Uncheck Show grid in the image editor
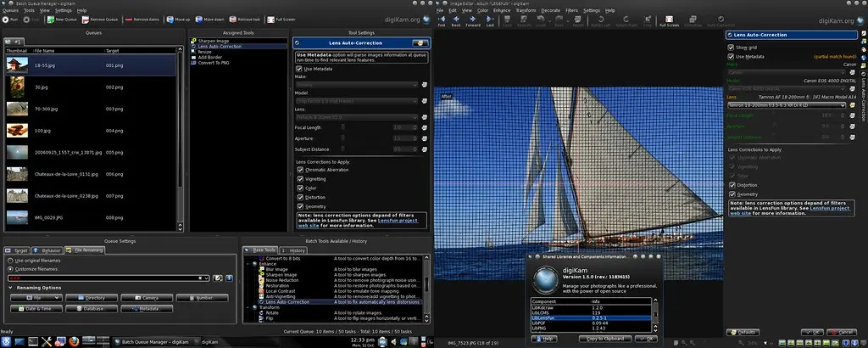 point(731,48)
